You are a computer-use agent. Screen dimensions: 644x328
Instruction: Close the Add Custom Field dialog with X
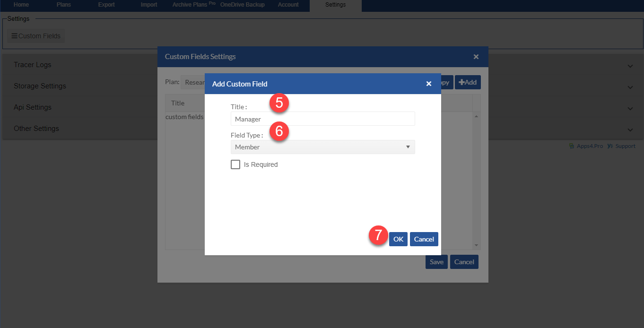tap(428, 84)
